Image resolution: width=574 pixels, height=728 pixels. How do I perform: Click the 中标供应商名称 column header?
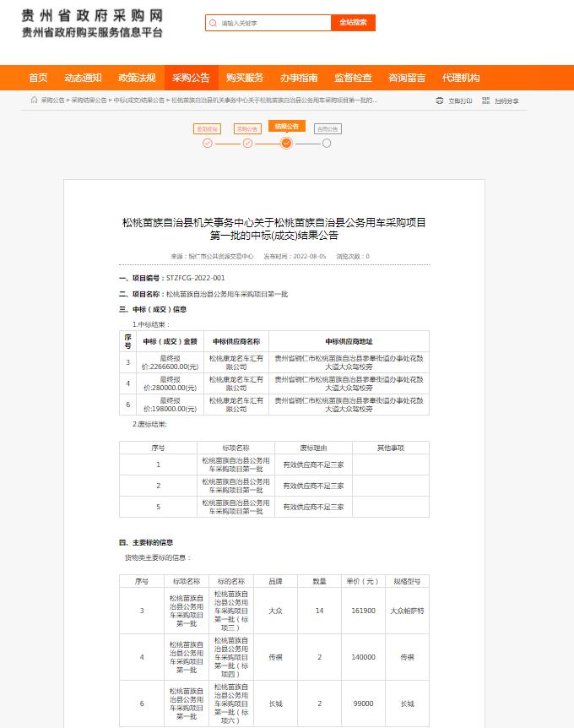tap(236, 341)
